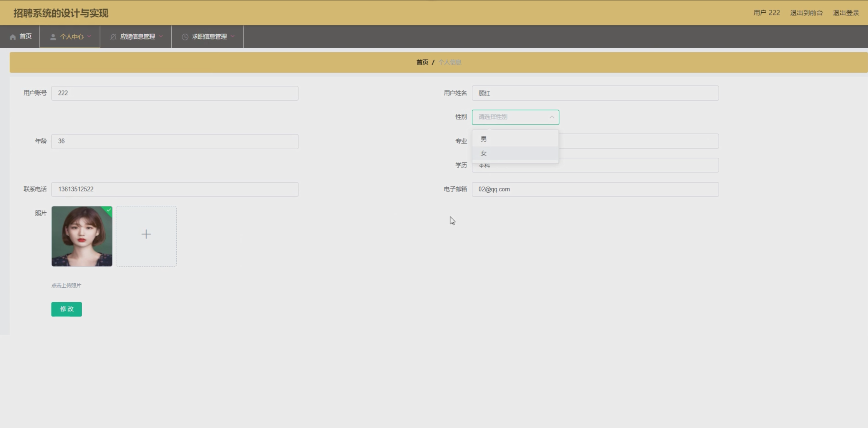
Task: Expand 个人中心 menu chevron
Action: (x=89, y=36)
